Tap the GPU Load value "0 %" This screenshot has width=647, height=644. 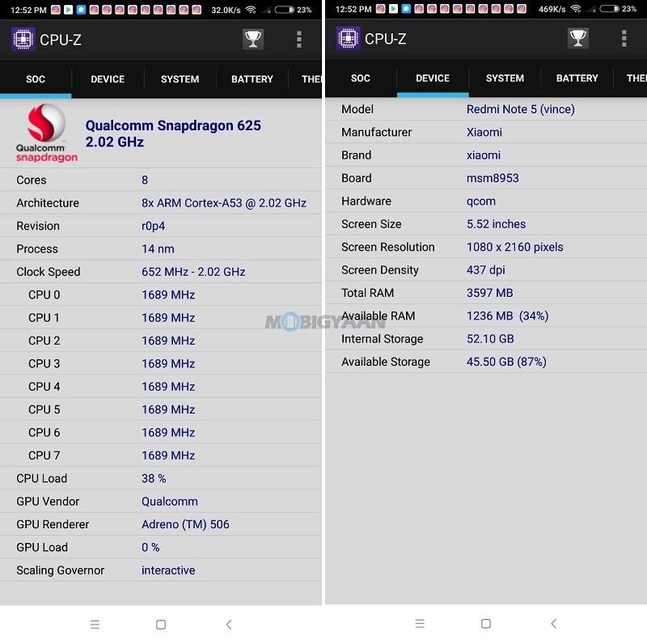(x=150, y=548)
